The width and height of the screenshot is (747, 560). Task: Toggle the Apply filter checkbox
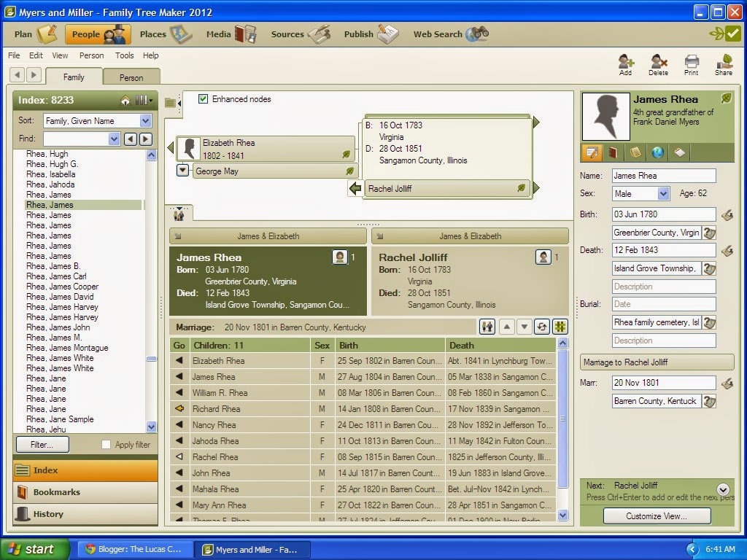coord(107,444)
